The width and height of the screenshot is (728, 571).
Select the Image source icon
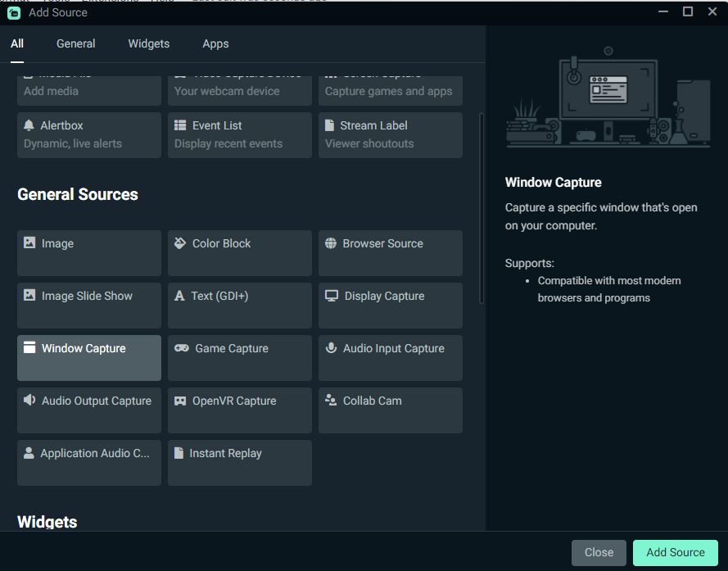click(x=29, y=242)
